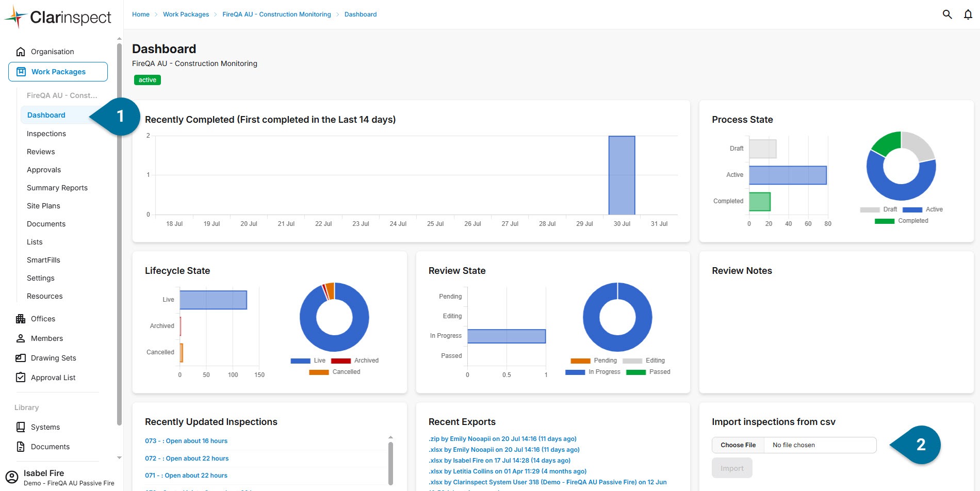Go to Inspections in the sidebar
Viewport: 980px width, 491px height.
pos(46,134)
